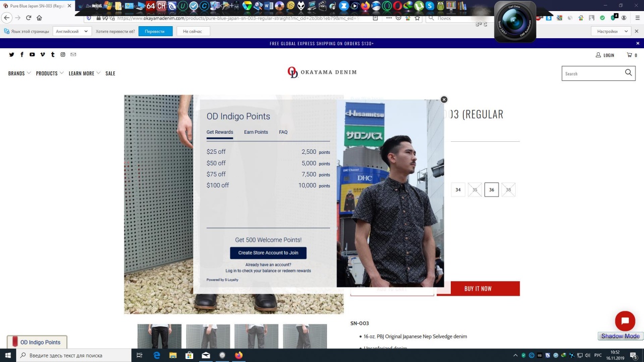
Task: Click the LOGIN link
Action: 605,55
